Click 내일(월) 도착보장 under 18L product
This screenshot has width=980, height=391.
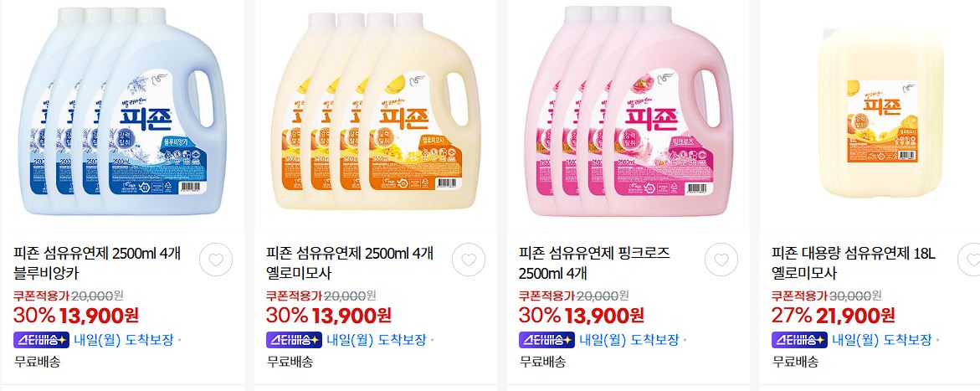(x=881, y=340)
